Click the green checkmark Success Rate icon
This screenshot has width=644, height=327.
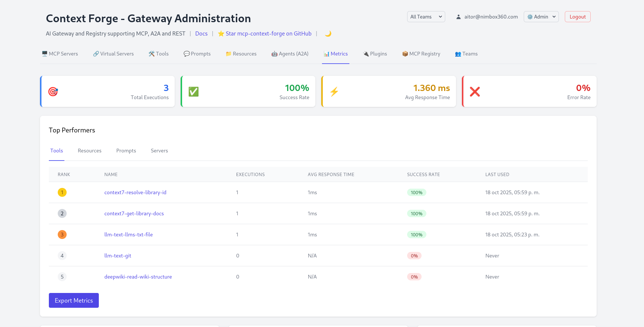(194, 92)
